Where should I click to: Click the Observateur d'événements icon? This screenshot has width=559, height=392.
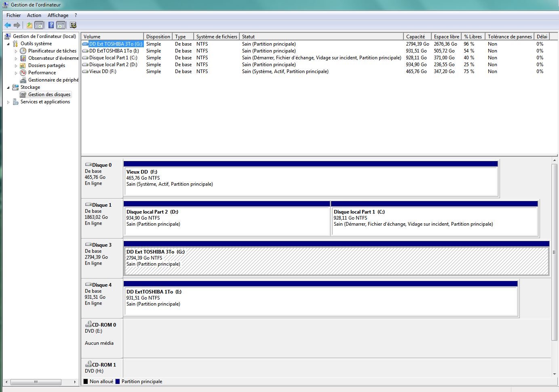(x=23, y=58)
